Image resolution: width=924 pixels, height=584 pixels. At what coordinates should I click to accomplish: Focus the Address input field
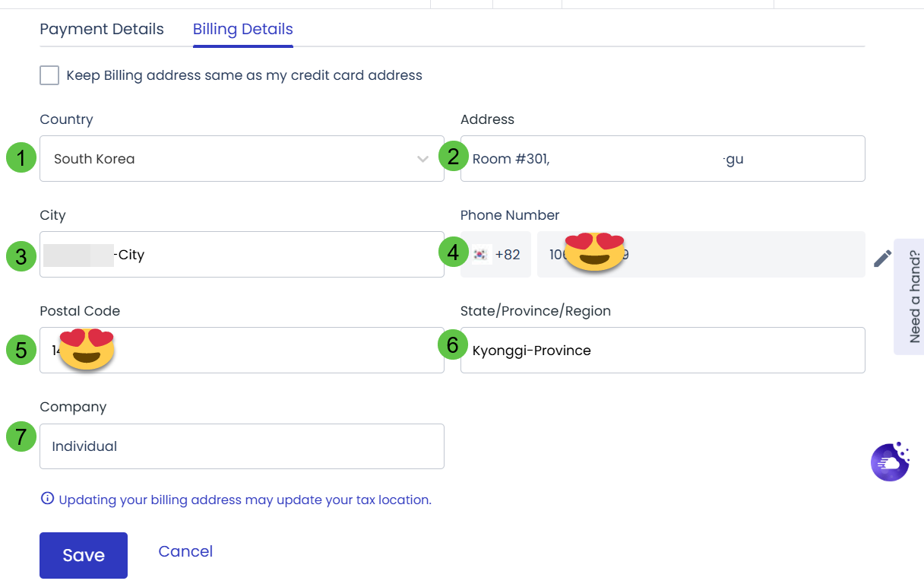(x=663, y=159)
